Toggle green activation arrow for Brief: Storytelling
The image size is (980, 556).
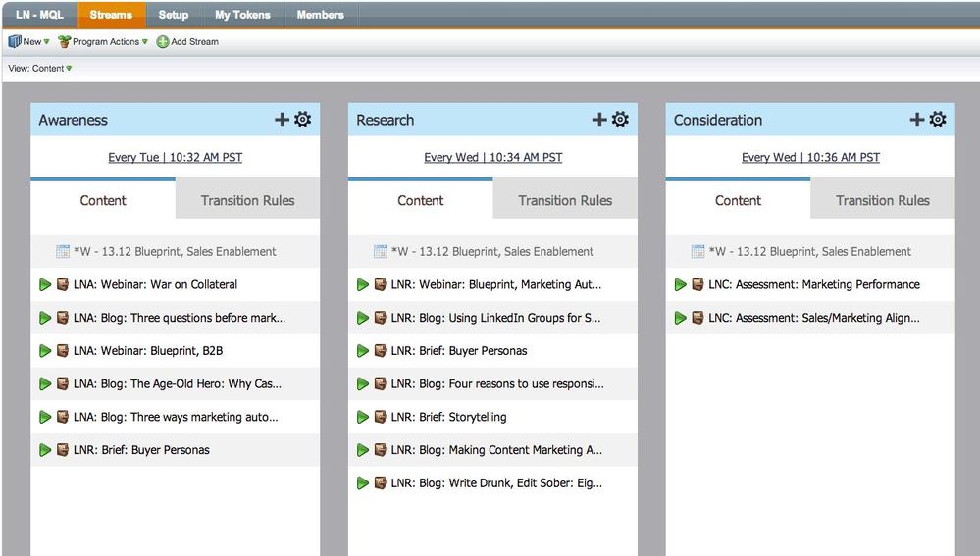coord(363,417)
